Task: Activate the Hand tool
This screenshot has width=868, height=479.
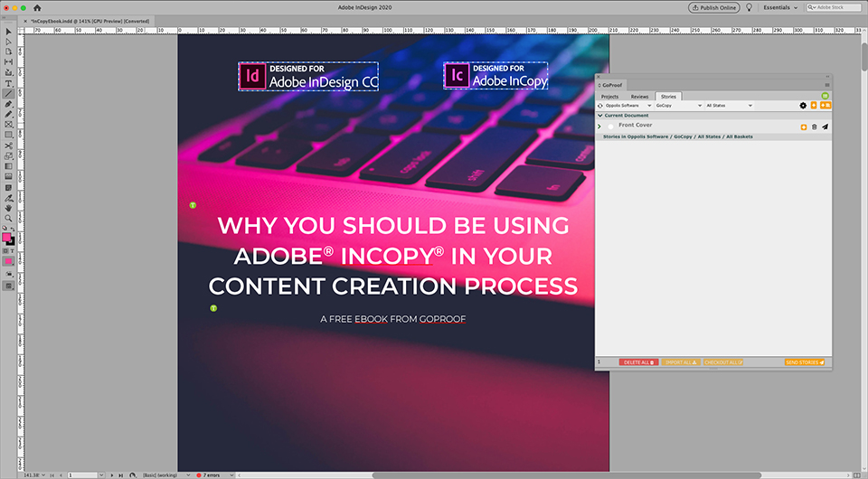Action: (8, 208)
